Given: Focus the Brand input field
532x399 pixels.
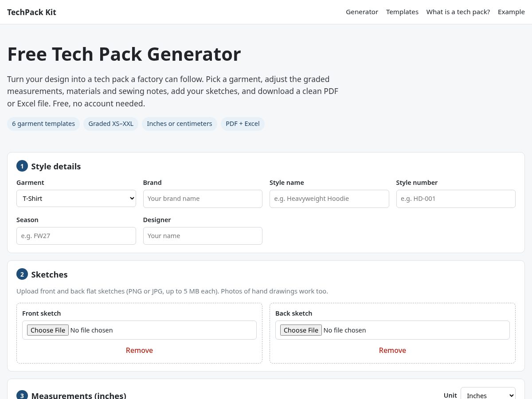Looking at the screenshot, I should (x=203, y=199).
